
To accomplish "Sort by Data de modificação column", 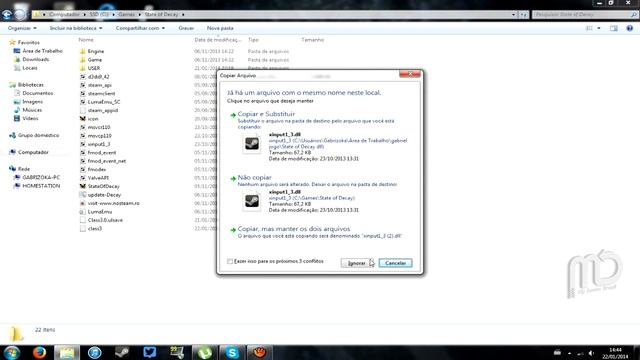I will coord(218,40).
